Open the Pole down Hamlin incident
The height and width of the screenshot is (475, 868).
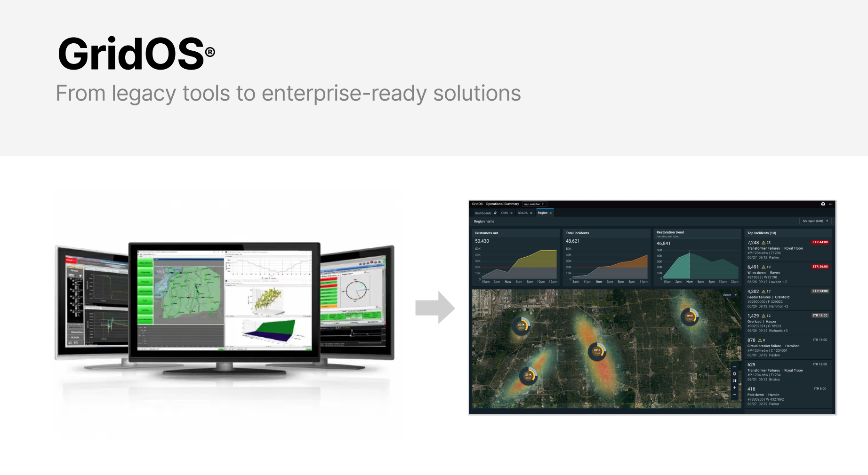point(788,396)
